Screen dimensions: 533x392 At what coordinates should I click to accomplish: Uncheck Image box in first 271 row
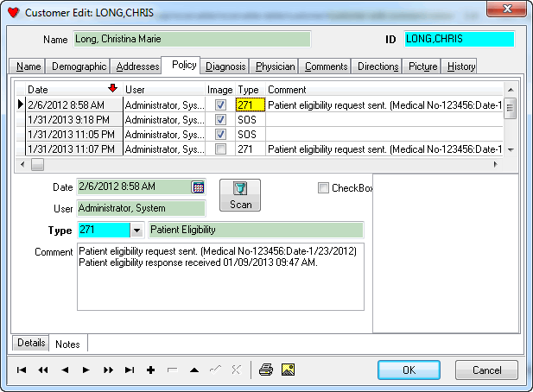220,105
